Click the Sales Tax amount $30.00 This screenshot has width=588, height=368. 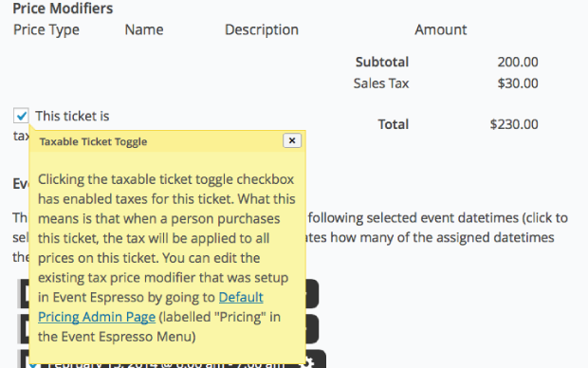[x=518, y=83]
